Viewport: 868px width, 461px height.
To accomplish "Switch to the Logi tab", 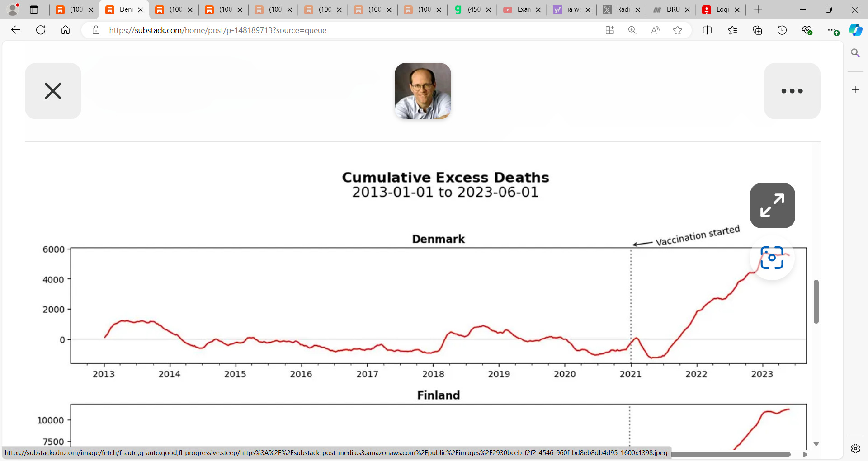I will (x=722, y=9).
